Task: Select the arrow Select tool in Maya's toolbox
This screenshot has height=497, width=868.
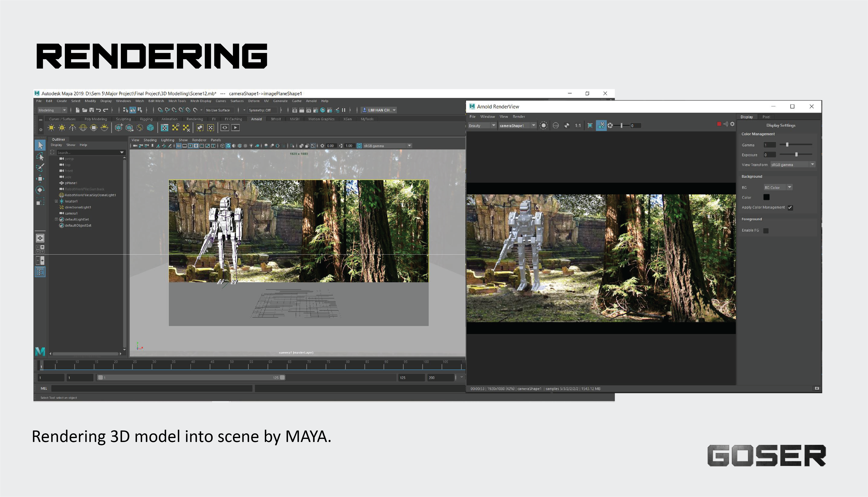Action: click(40, 145)
